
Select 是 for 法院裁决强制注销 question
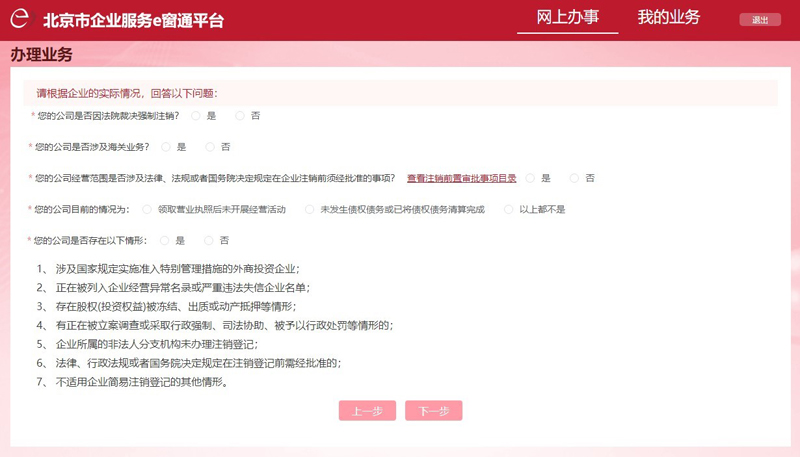click(x=196, y=116)
